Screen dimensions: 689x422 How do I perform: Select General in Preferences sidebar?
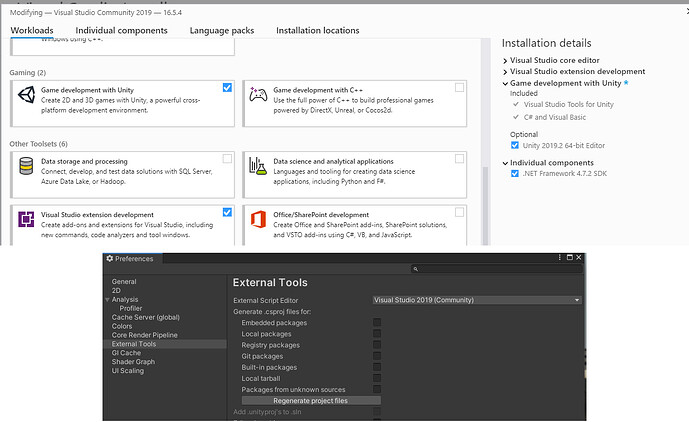pos(124,281)
